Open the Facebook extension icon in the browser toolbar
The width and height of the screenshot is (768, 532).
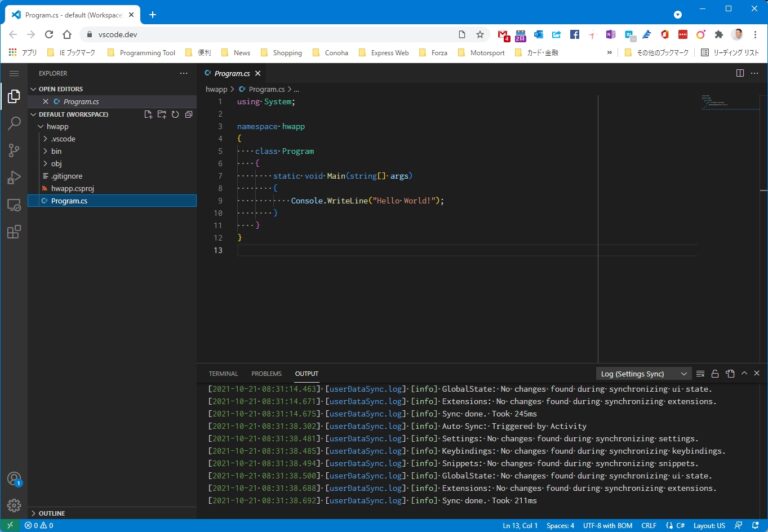coord(575,34)
